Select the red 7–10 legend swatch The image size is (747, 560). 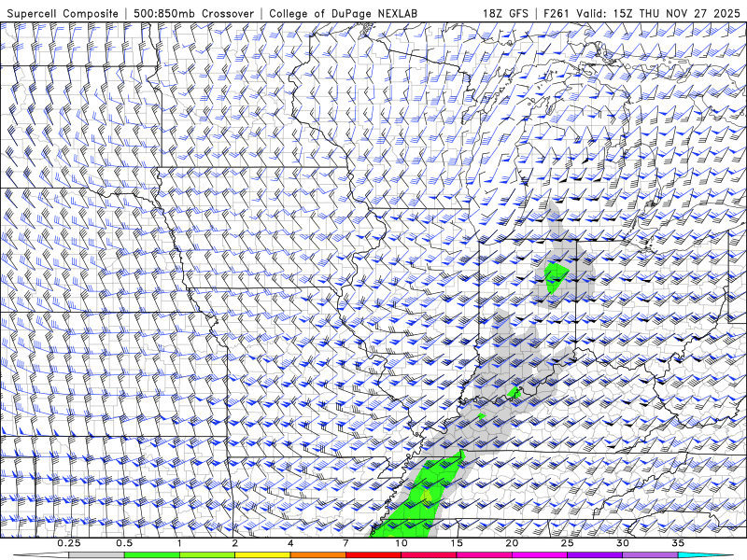pyautogui.click(x=373, y=555)
